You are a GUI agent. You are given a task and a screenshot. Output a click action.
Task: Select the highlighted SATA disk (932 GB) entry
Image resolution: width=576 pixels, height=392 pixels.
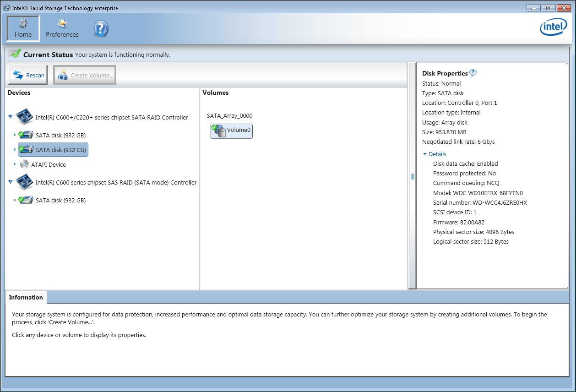coord(53,149)
